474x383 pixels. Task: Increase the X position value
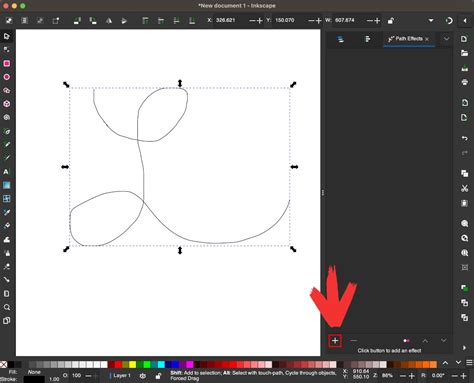(x=260, y=21)
